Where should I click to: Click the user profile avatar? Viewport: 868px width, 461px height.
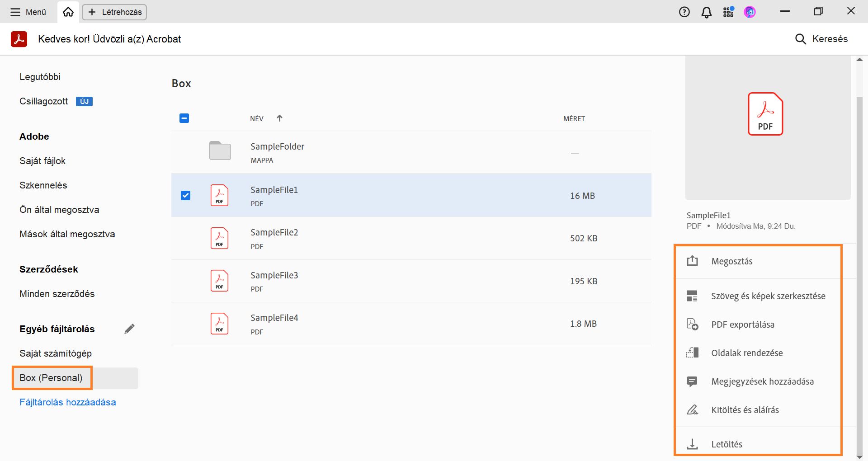pos(750,12)
